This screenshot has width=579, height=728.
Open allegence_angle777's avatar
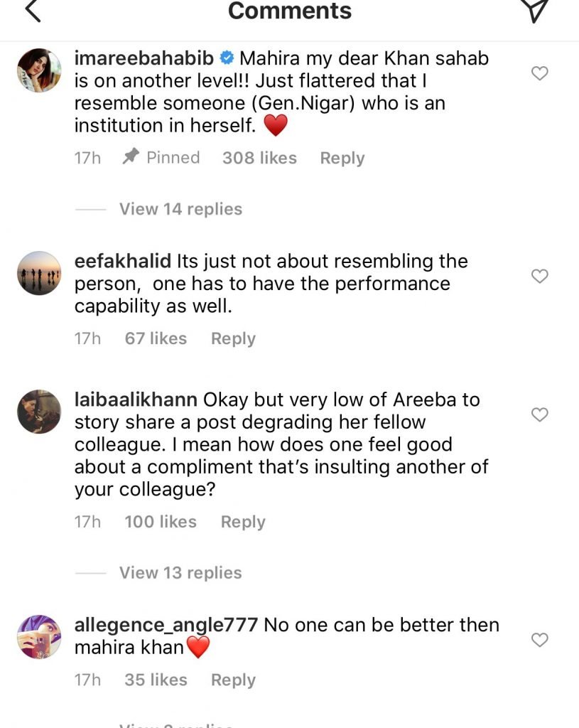click(x=39, y=637)
